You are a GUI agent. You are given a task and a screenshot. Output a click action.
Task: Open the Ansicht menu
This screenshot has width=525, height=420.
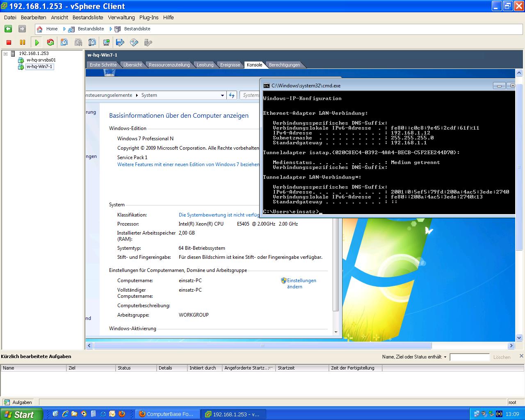coord(59,17)
